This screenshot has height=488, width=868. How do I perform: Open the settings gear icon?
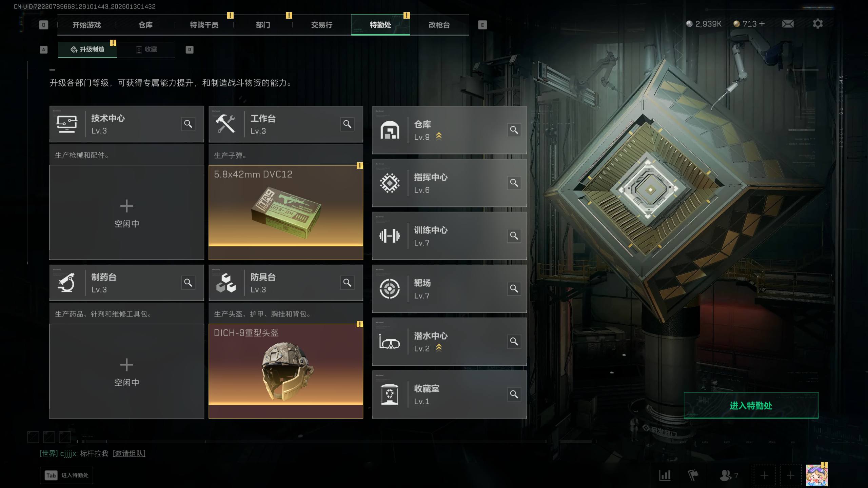818,24
